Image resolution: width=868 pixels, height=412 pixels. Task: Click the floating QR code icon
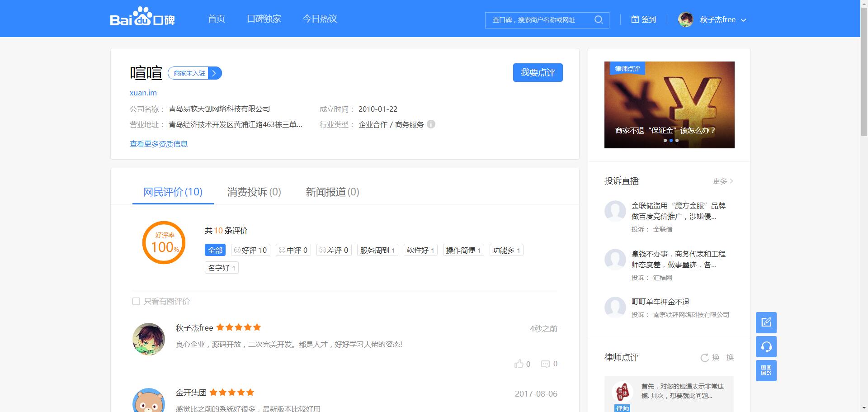766,371
